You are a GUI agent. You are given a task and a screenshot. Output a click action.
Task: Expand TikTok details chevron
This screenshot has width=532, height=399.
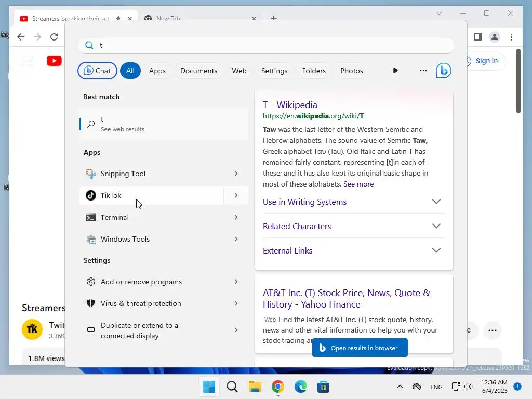(x=236, y=195)
